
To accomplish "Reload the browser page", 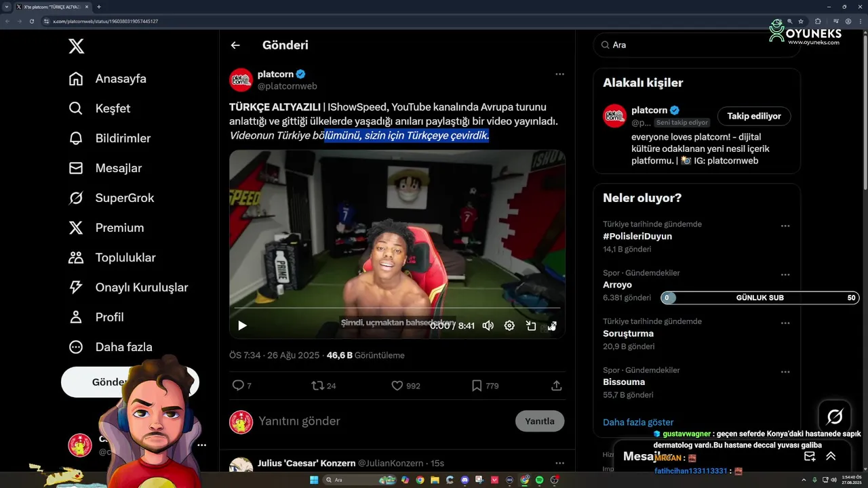I will click(x=32, y=21).
